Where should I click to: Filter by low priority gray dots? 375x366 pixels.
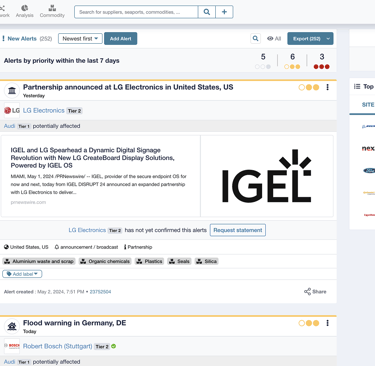[x=263, y=67]
